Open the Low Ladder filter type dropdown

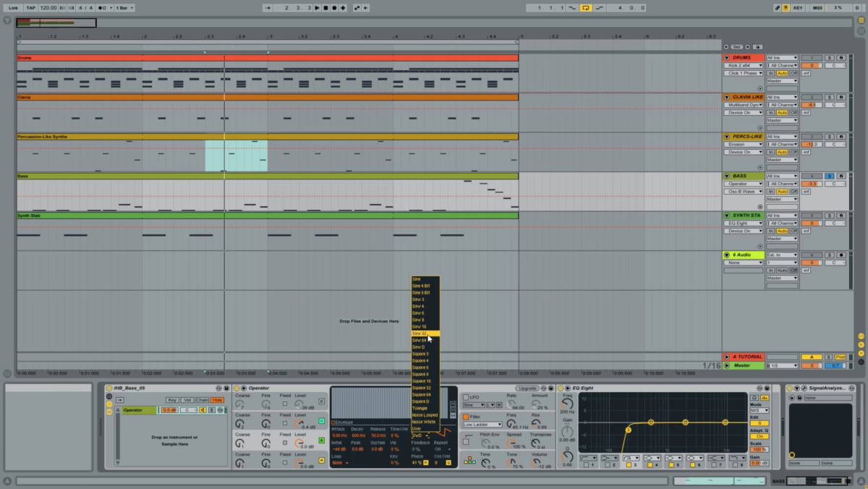482,425
